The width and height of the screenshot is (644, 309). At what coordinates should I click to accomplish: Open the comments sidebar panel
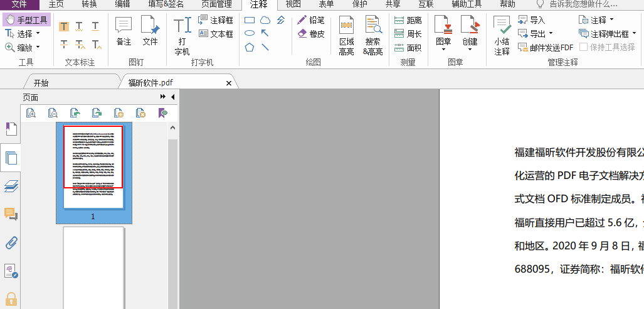tap(11, 214)
